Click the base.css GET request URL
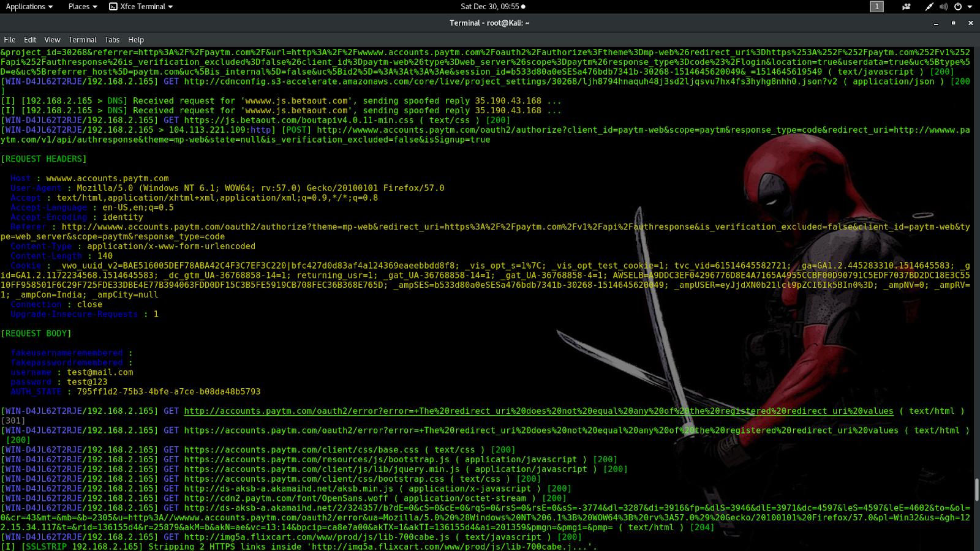Image resolution: width=980 pixels, height=551 pixels. click(301, 450)
